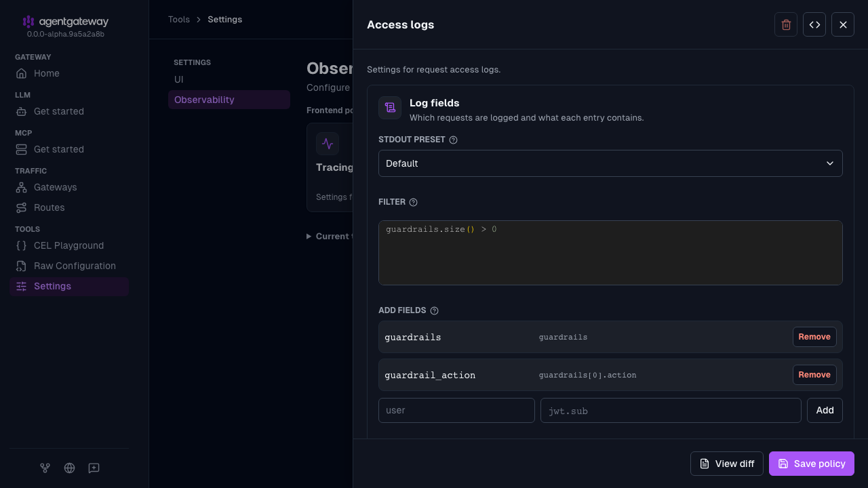
Task: Remove the guardrail_action field
Action: (x=814, y=375)
